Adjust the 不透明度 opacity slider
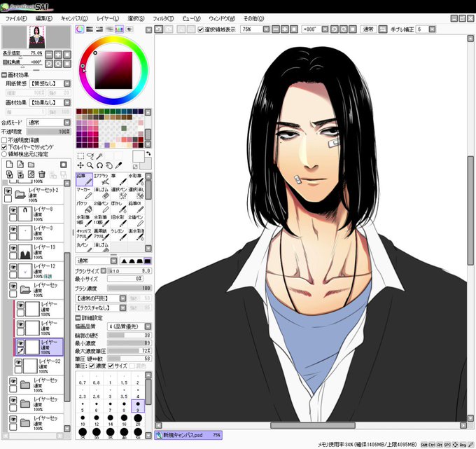The image size is (476, 449). [x=48, y=132]
